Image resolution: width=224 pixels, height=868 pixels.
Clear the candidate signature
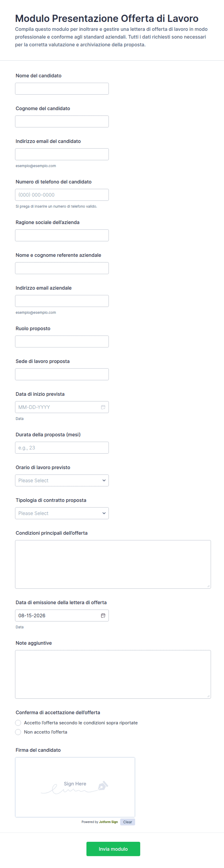pos(127,822)
